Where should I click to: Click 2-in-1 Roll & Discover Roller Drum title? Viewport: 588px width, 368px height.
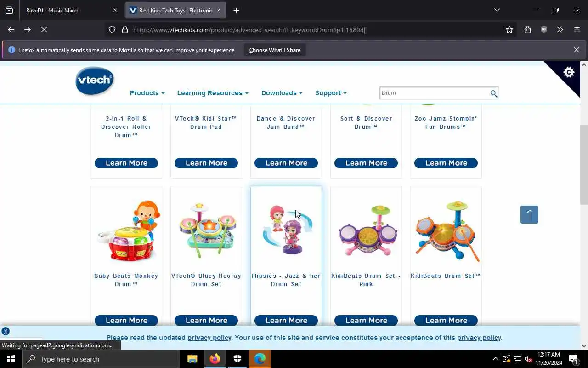click(x=126, y=126)
